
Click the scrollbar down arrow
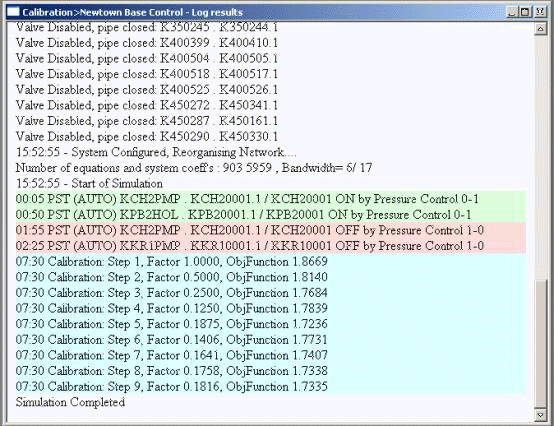click(540, 415)
